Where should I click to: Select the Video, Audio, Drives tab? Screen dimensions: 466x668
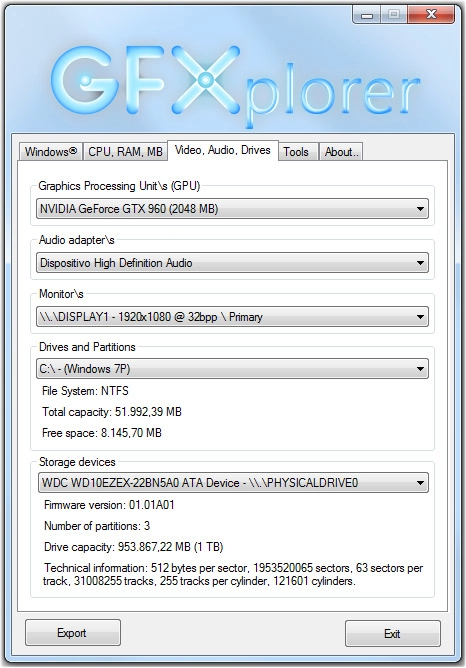pyautogui.click(x=223, y=150)
